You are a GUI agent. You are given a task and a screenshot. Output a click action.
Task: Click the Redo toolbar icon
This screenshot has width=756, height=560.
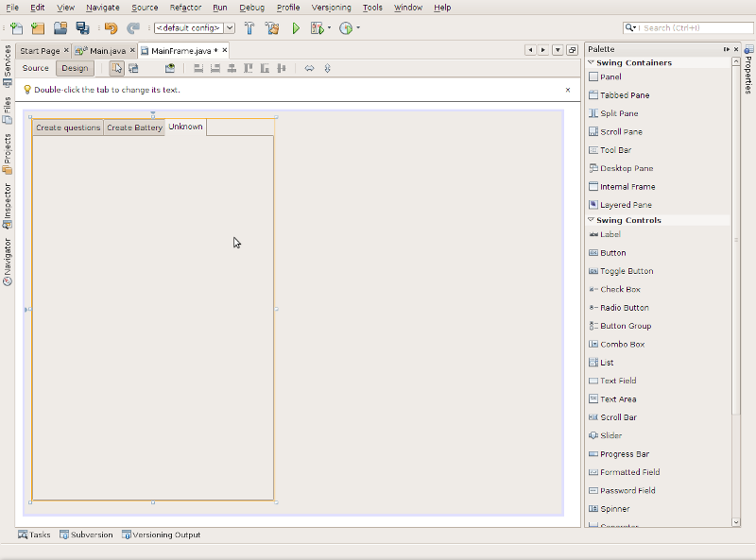[133, 28]
